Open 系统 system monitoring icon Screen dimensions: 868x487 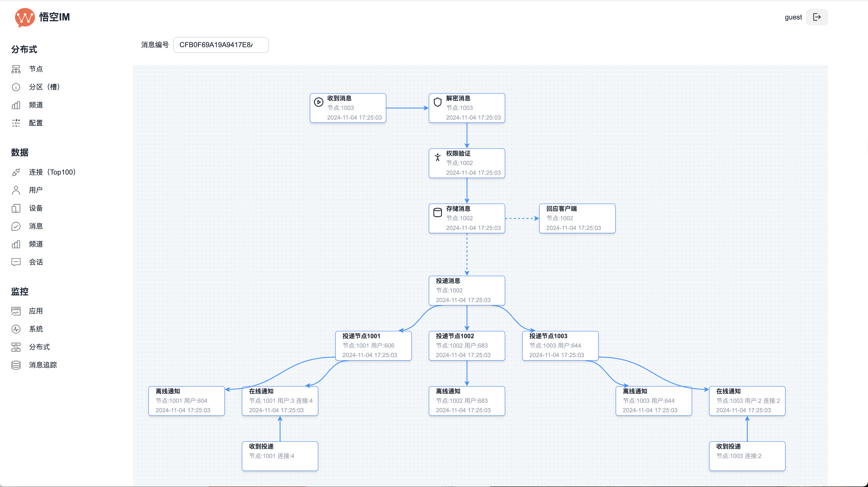pyautogui.click(x=16, y=329)
